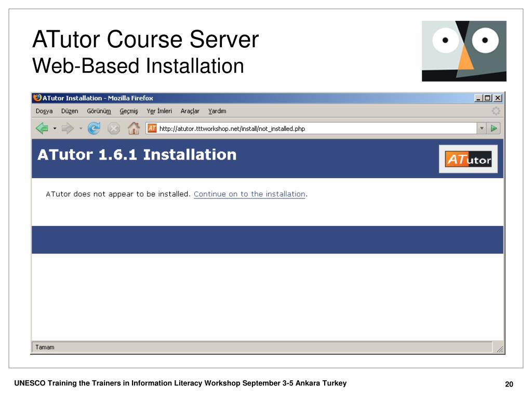Click the 'ATutor does not appear to be installed.' text
This screenshot has height=399, width=532.
point(118,194)
